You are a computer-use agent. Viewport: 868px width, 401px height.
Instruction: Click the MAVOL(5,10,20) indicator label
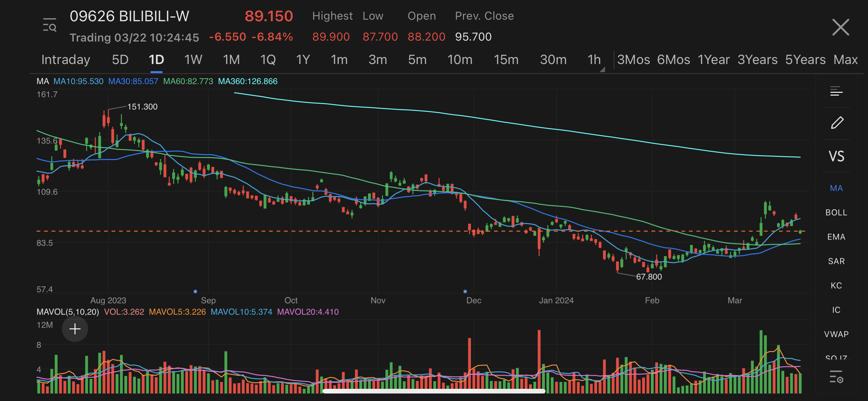pos(68,312)
